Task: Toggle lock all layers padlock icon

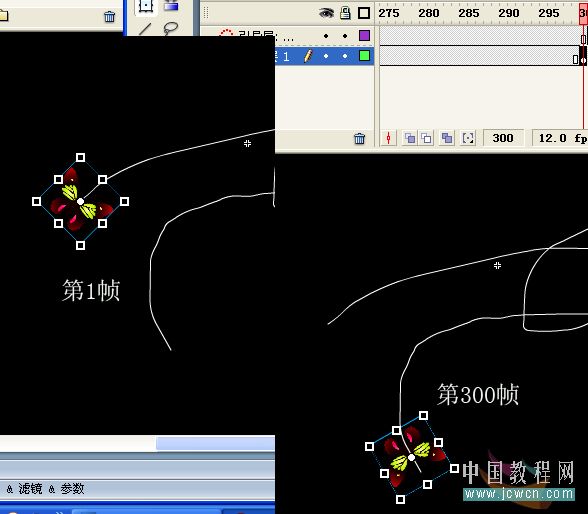Action: click(x=345, y=13)
